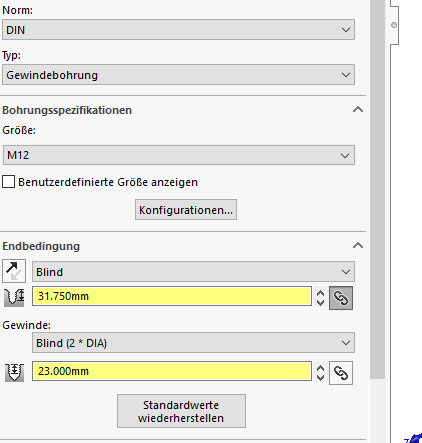Screen dimensions: 422x443
Task: Click the panel's vertical scrollbar
Action: click(x=377, y=190)
